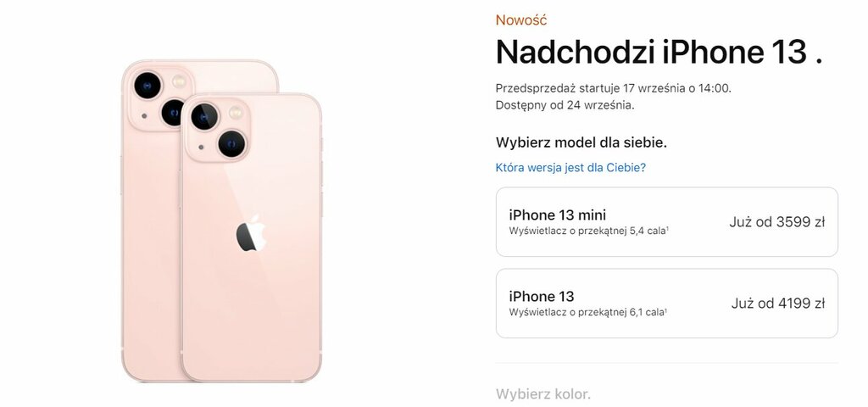This screenshot has height=407, width=868.
Task: Click the orange 'Nowość' label
Action: click(x=521, y=20)
